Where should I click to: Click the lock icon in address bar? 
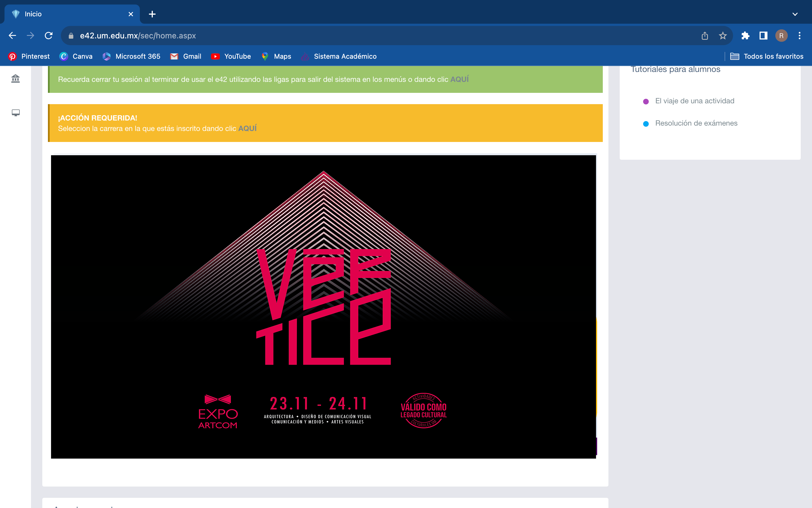pyautogui.click(x=71, y=36)
